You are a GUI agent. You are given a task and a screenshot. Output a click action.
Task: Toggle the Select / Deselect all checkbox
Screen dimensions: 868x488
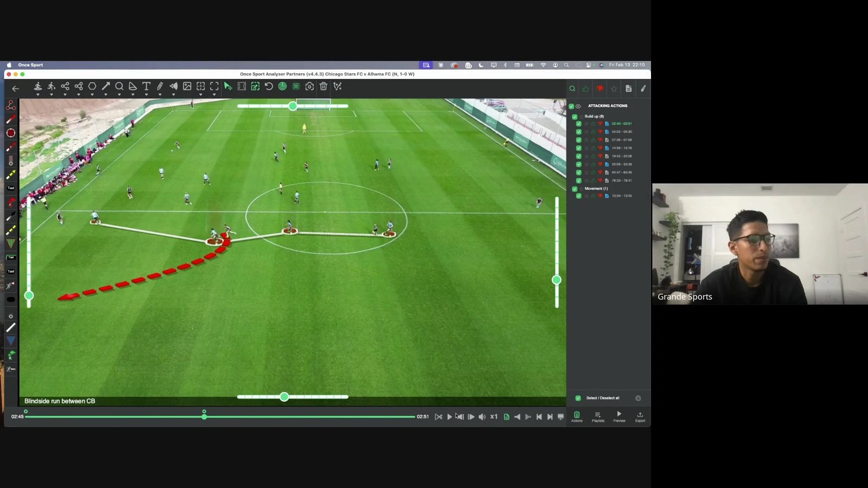(x=578, y=398)
